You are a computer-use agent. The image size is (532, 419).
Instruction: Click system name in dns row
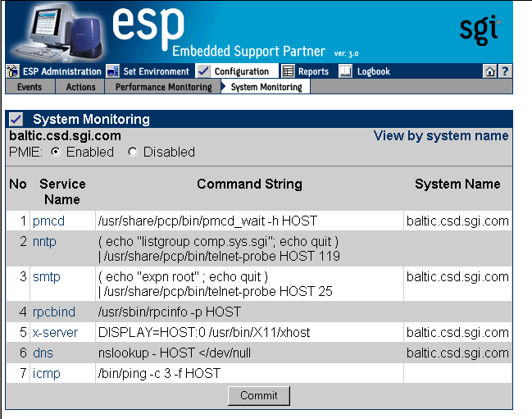click(x=457, y=353)
